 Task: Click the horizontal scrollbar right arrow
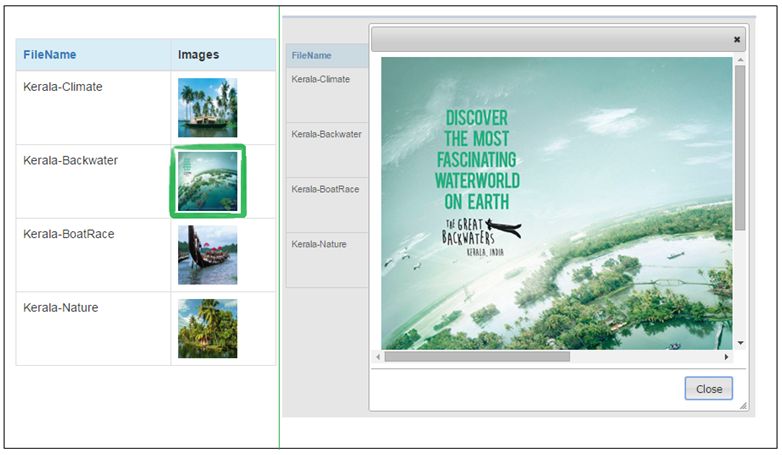(x=726, y=357)
